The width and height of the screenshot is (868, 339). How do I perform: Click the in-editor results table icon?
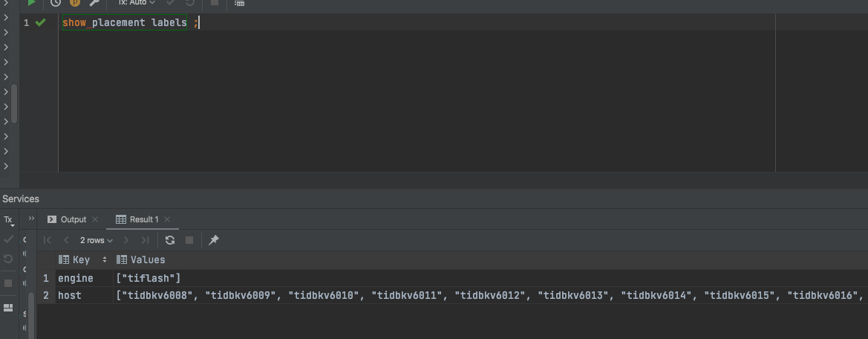point(239,3)
